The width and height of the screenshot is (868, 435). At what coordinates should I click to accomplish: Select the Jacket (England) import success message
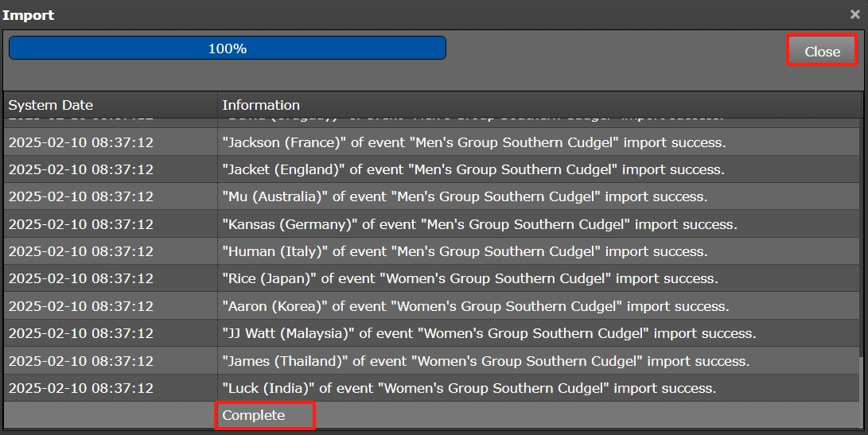(473, 169)
